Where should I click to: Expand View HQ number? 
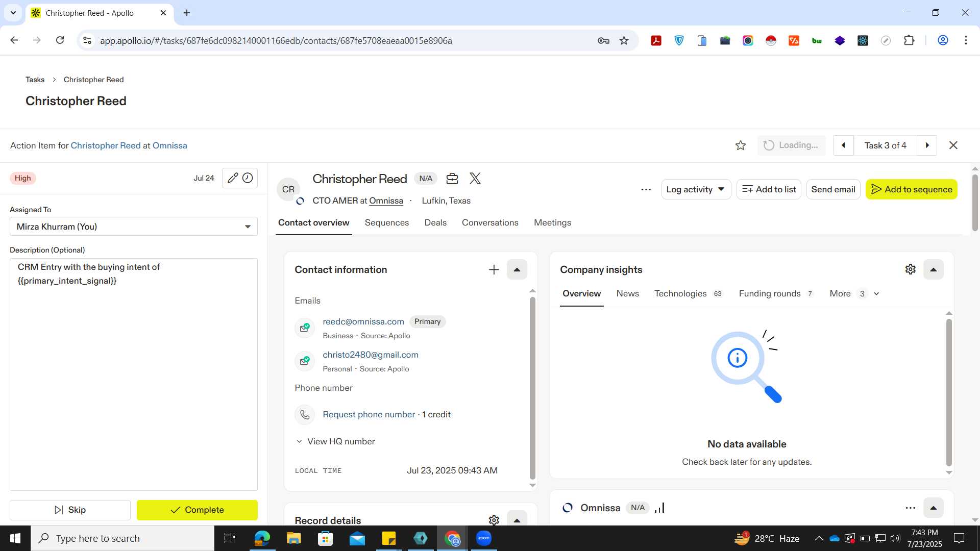(335, 442)
